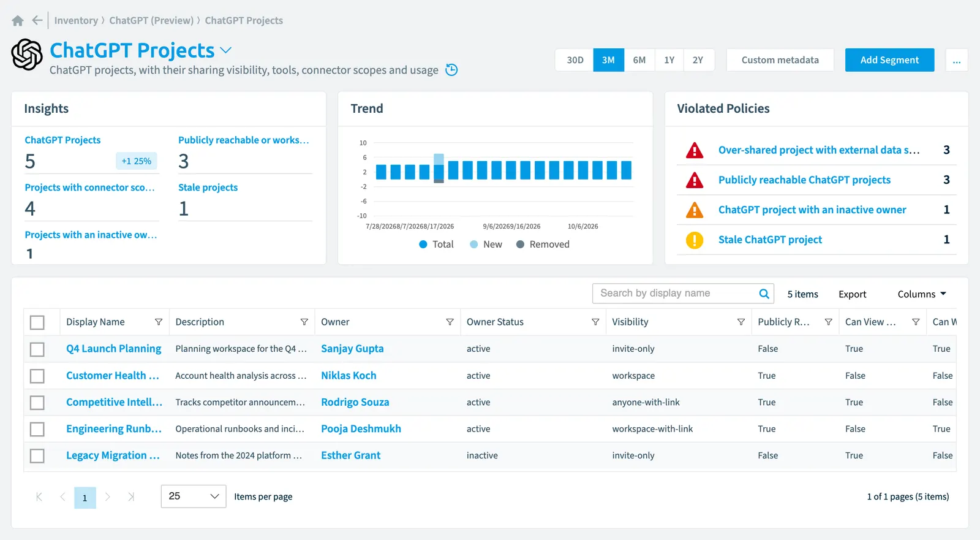Select the 6M time range
Screen dimensions: 980x540
[x=639, y=60]
